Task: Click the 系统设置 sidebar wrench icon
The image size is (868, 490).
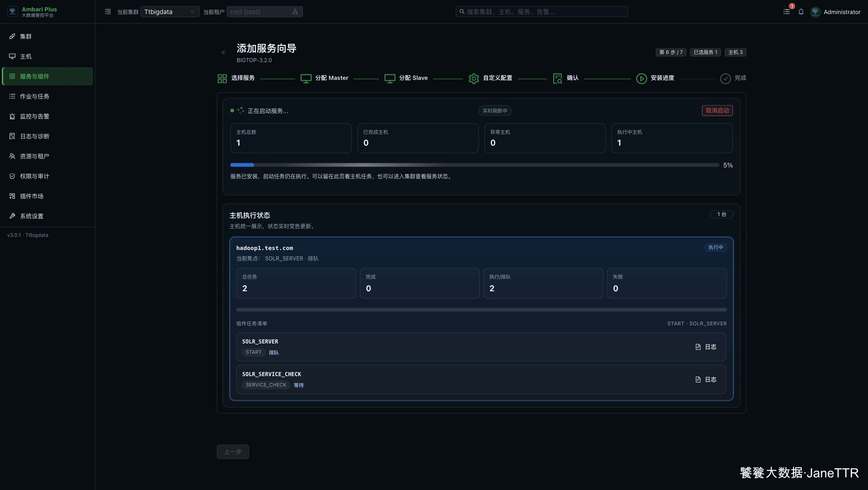Action: tap(12, 216)
